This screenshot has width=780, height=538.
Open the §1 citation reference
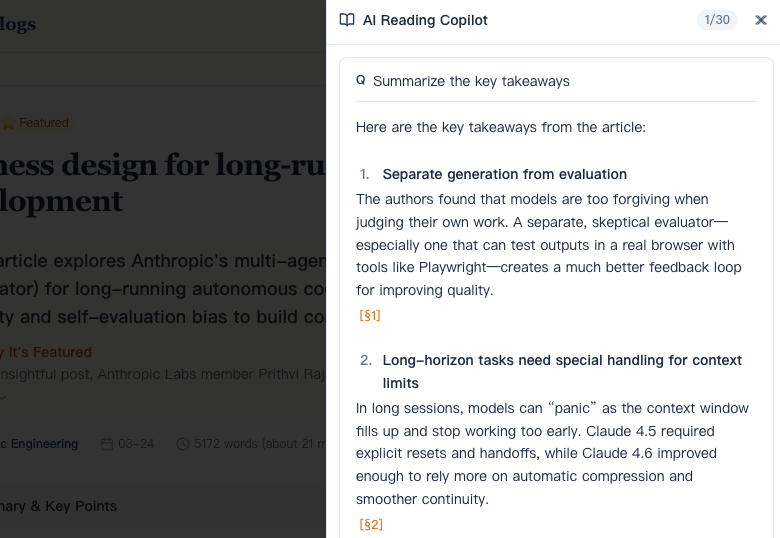370,316
